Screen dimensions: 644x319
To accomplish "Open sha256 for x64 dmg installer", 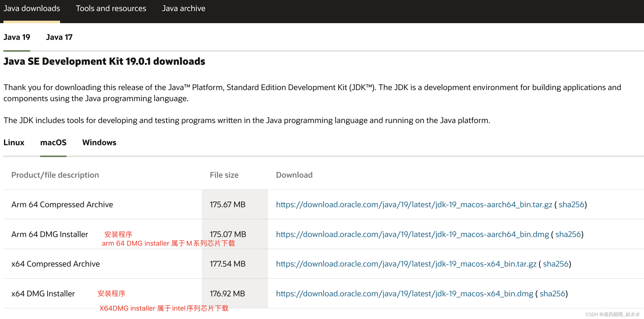I will pos(552,294).
